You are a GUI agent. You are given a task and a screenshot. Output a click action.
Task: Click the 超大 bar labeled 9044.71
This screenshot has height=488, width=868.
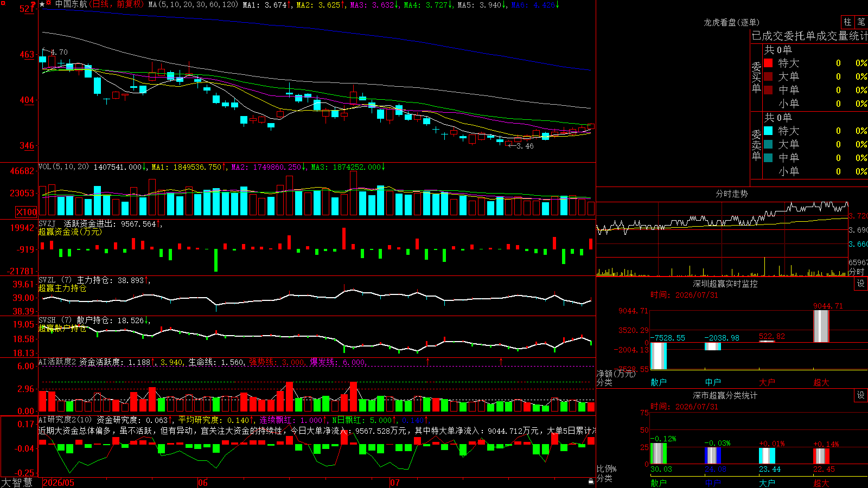pos(821,326)
